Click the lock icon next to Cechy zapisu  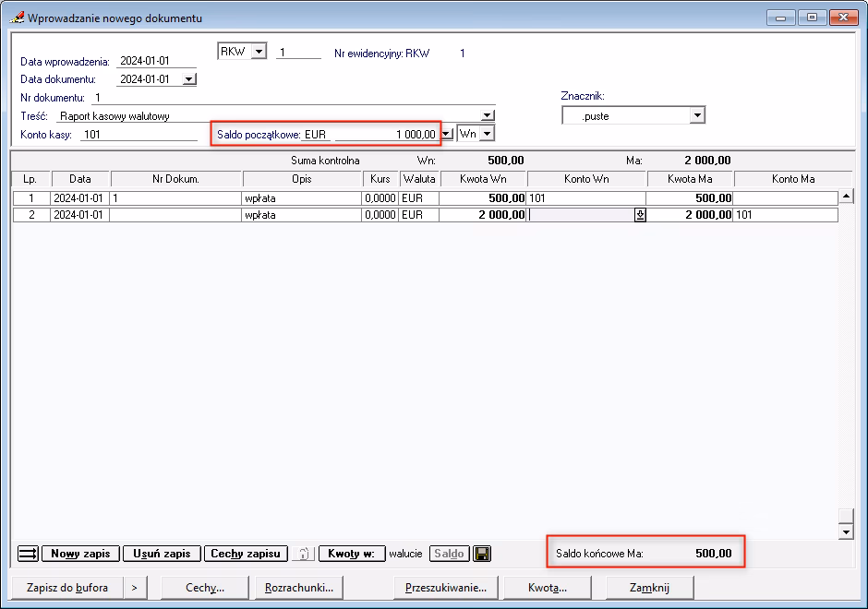click(303, 554)
